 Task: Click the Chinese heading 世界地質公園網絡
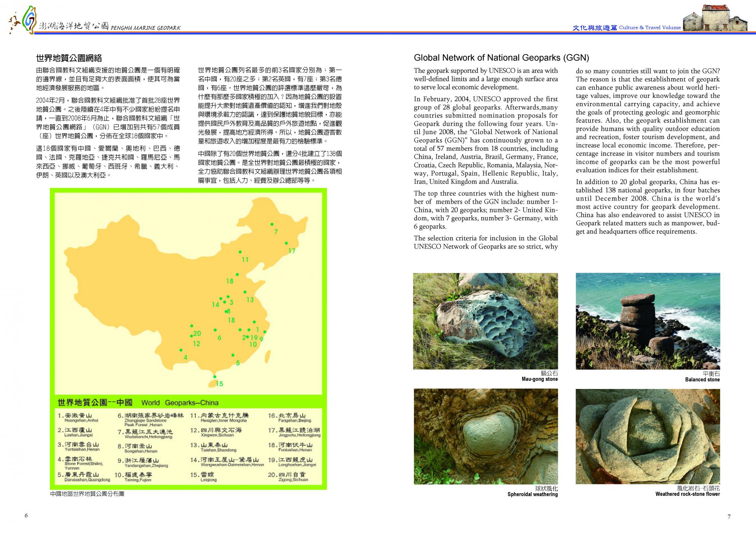tap(69, 58)
